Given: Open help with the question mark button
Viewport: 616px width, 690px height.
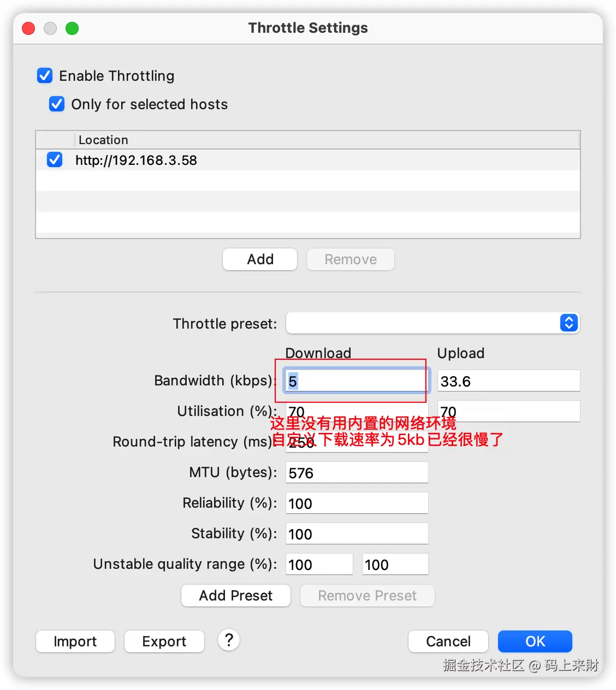Looking at the screenshot, I should pyautogui.click(x=229, y=640).
